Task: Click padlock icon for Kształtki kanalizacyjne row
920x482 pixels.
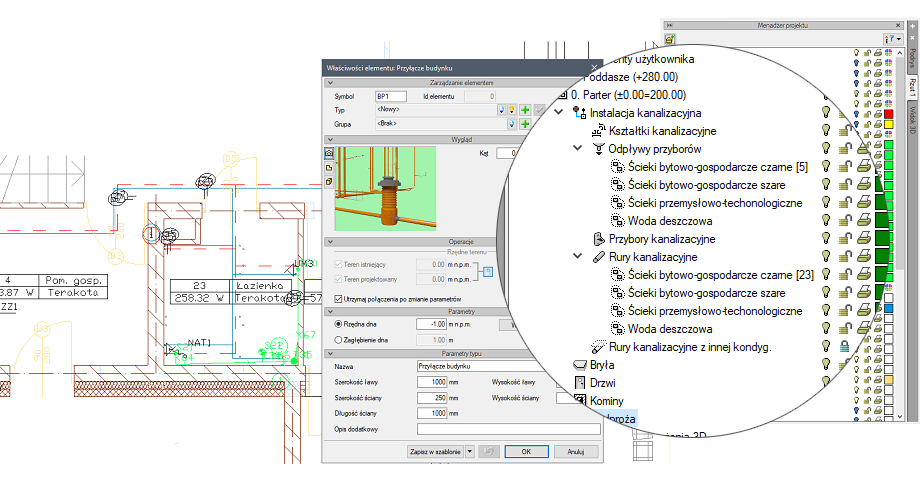Action: pos(845,130)
